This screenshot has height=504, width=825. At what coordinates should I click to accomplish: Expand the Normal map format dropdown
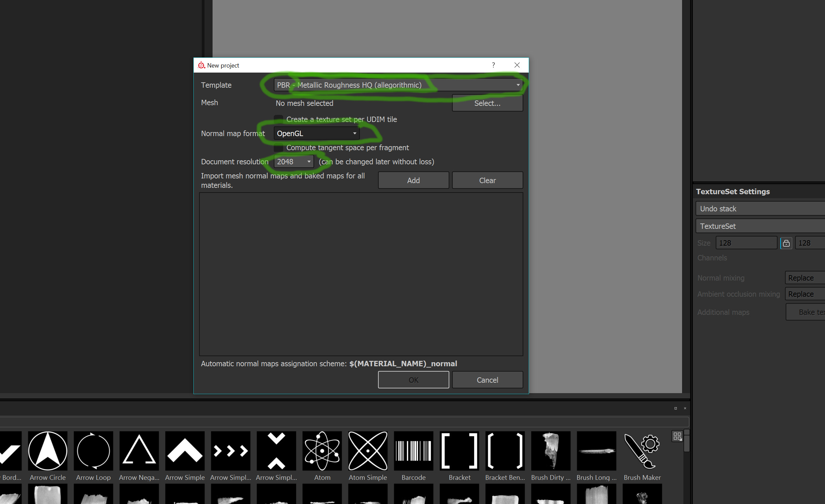point(316,133)
